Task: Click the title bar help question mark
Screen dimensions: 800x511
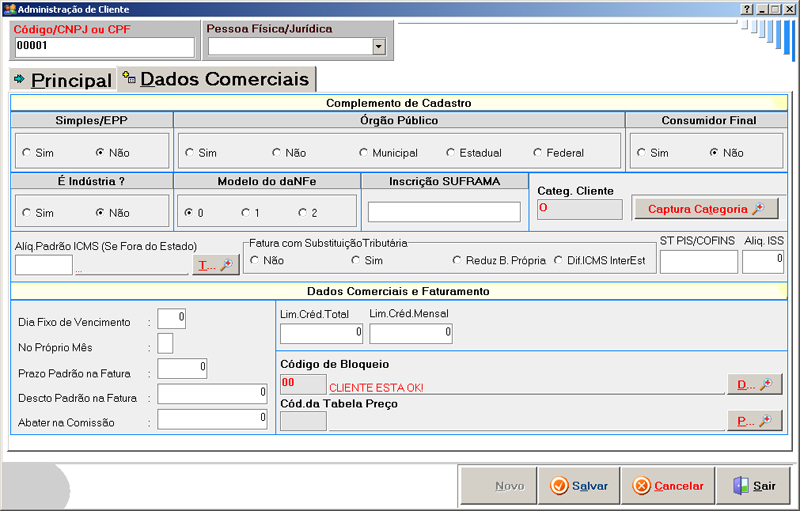Action: pyautogui.click(x=746, y=8)
